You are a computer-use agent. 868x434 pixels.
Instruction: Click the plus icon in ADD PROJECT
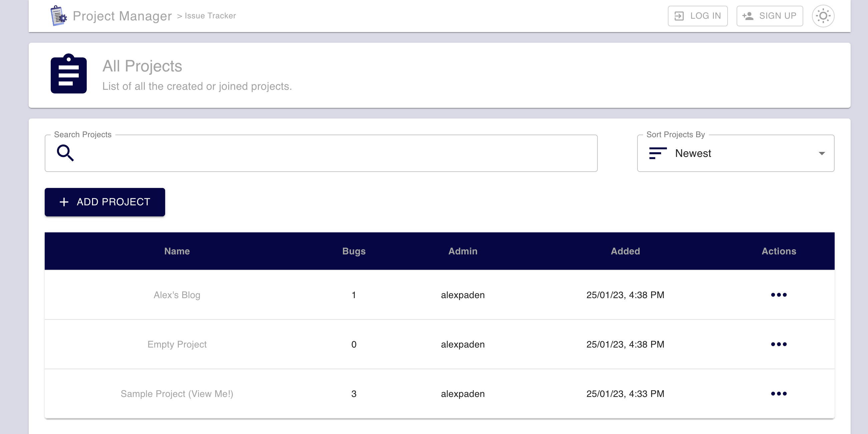click(x=64, y=202)
